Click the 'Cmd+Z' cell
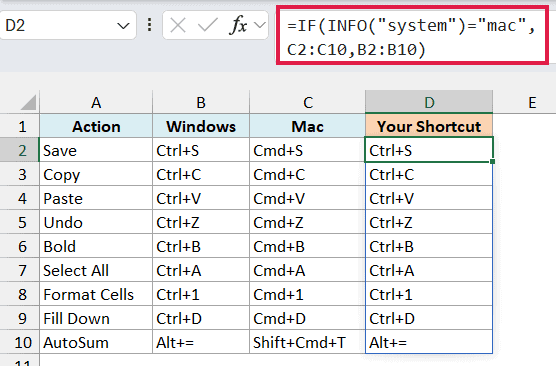The image size is (556, 366). pos(307,222)
